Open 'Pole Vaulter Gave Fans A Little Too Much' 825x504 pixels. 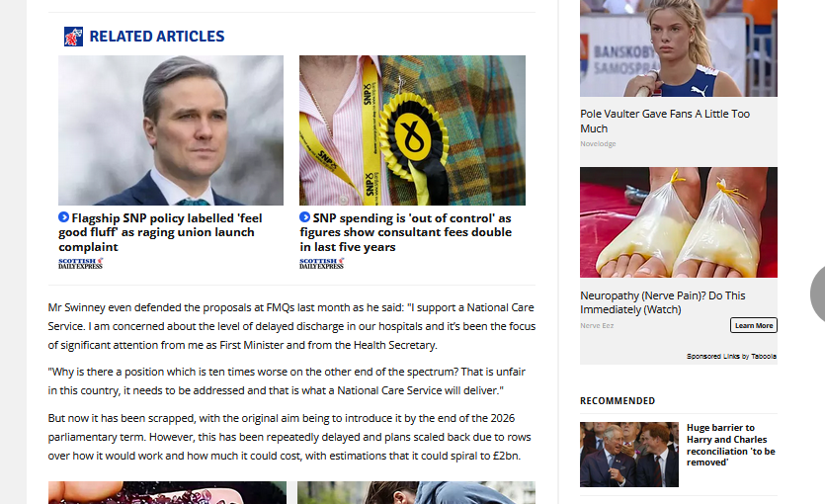pyautogui.click(x=665, y=121)
